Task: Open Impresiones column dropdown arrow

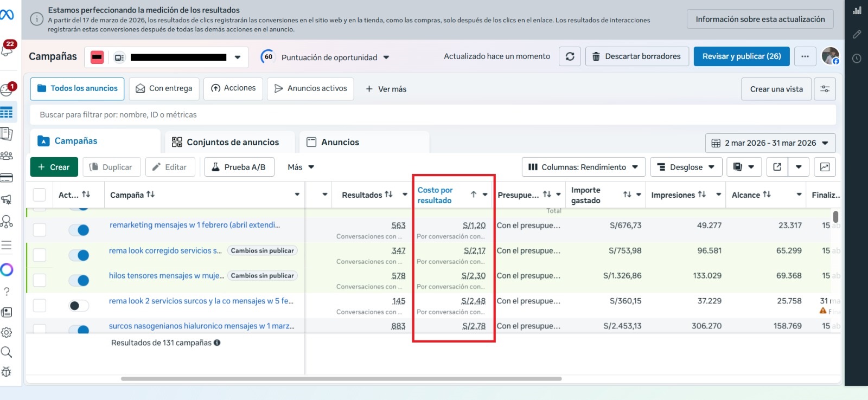Action: tap(719, 195)
